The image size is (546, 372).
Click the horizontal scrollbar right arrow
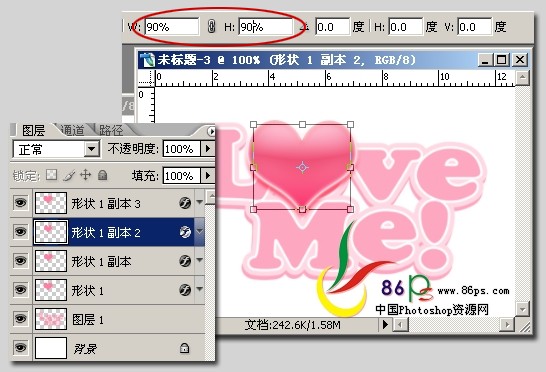507,325
